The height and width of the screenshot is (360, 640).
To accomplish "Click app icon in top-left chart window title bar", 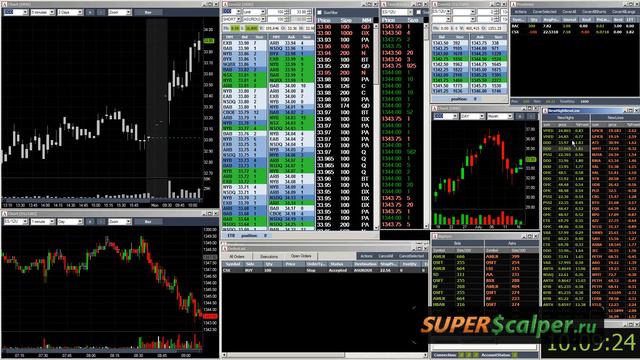I will [x=5, y=4].
